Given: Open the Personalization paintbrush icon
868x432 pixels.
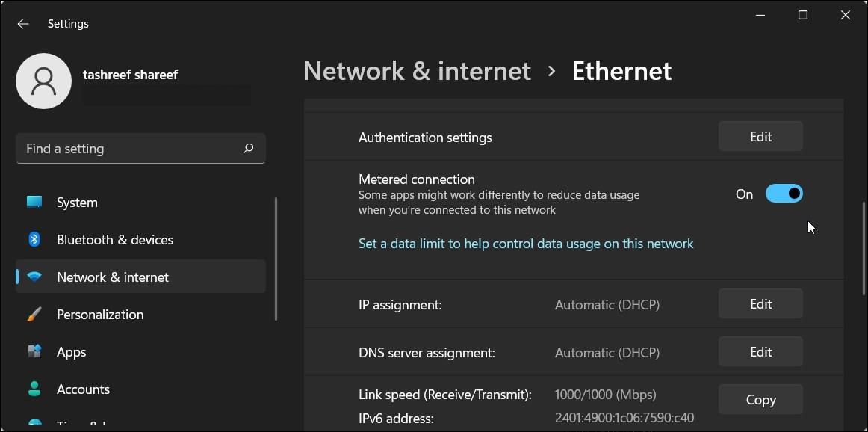Looking at the screenshot, I should point(34,315).
